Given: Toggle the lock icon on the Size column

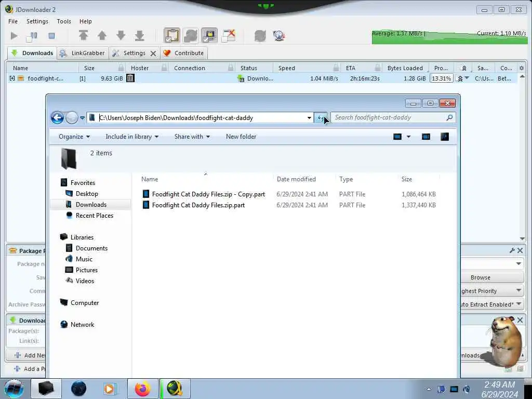Looking at the screenshot, I should pyautogui.click(x=121, y=67).
